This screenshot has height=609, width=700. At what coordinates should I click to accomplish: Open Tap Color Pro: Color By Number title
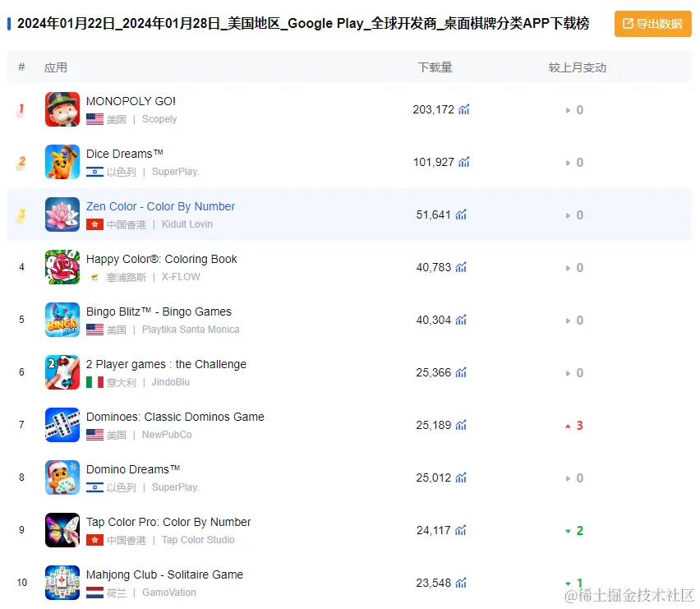coord(168,522)
